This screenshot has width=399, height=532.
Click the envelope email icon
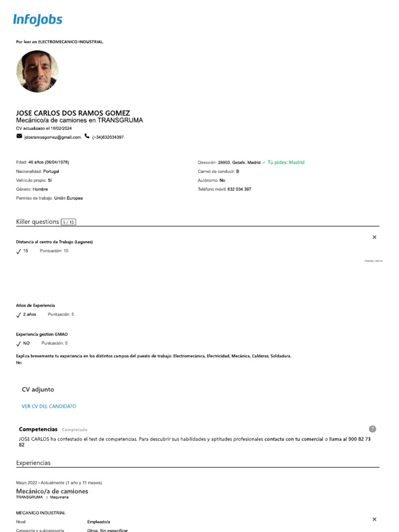(x=19, y=136)
